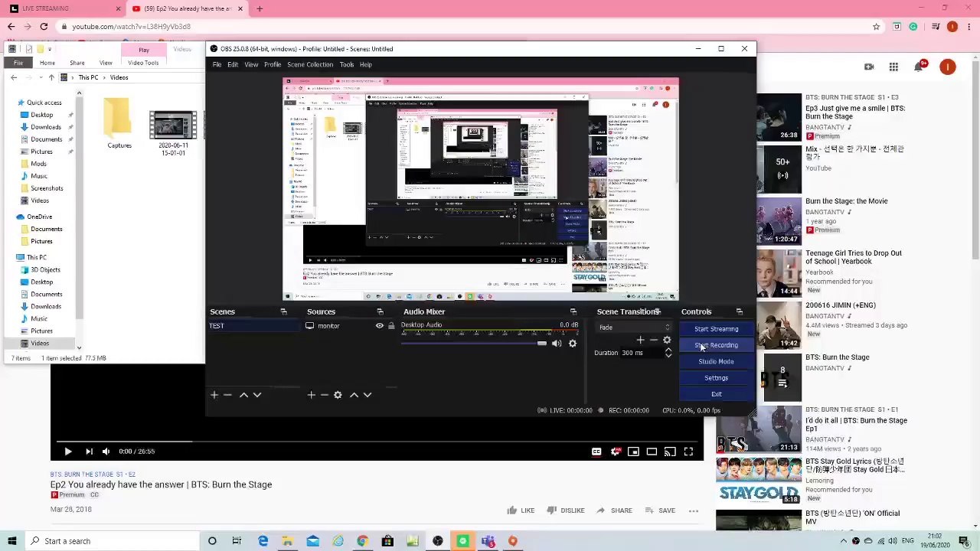Toggle YouTube subtitles CC button
The image size is (980, 551).
596,452
